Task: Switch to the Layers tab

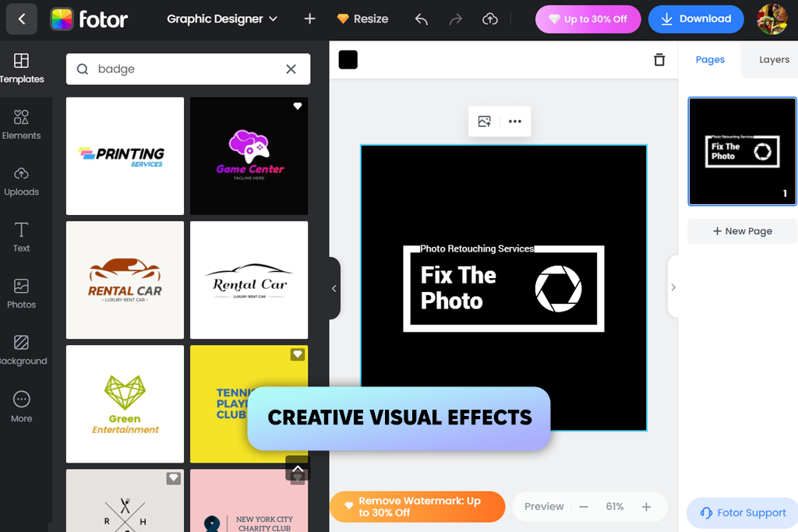Action: point(774,59)
